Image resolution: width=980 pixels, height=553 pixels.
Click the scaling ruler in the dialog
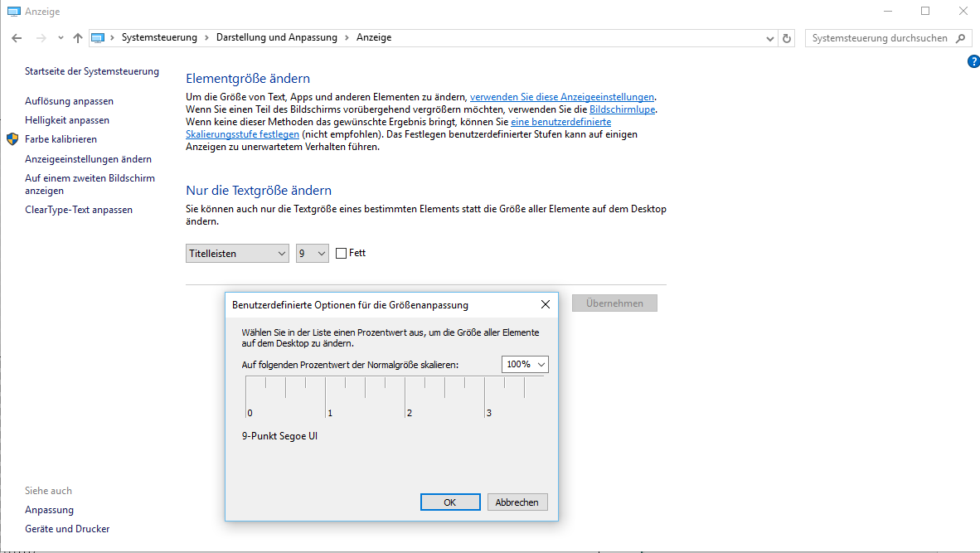[x=395, y=397]
